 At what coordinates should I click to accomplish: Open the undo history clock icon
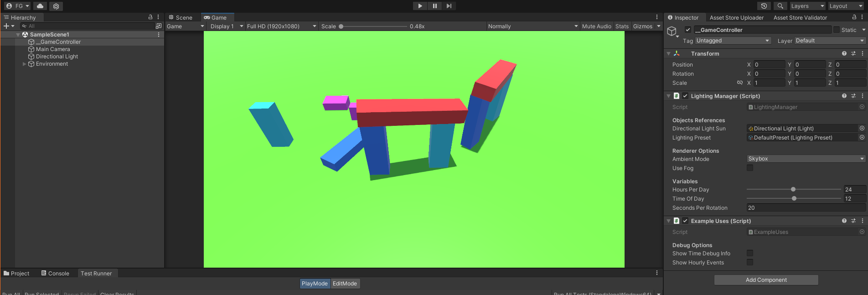coord(764,6)
